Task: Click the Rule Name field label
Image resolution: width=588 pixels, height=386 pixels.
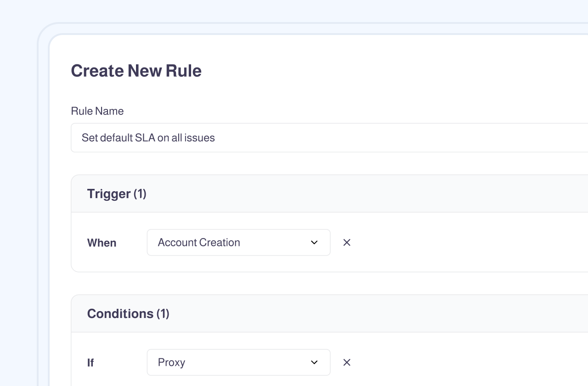Action: click(97, 111)
